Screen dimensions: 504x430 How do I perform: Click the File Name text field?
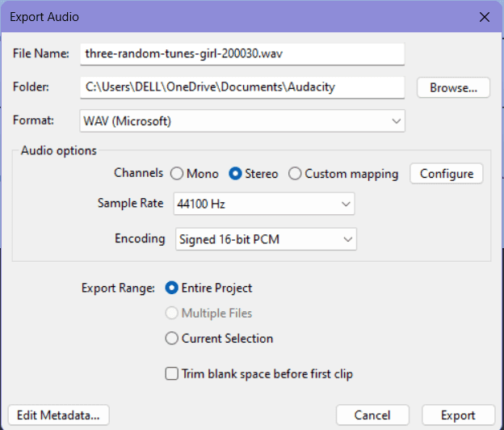coord(242,53)
